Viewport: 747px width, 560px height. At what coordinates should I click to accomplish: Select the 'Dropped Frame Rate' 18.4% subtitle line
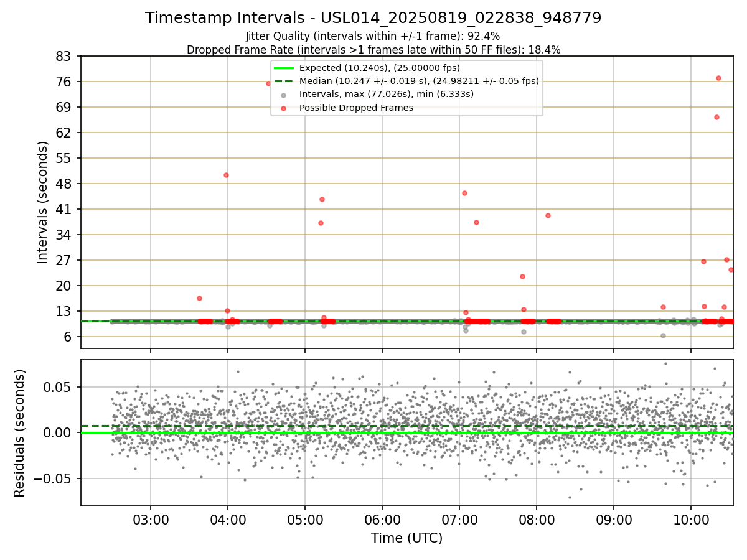(374, 50)
